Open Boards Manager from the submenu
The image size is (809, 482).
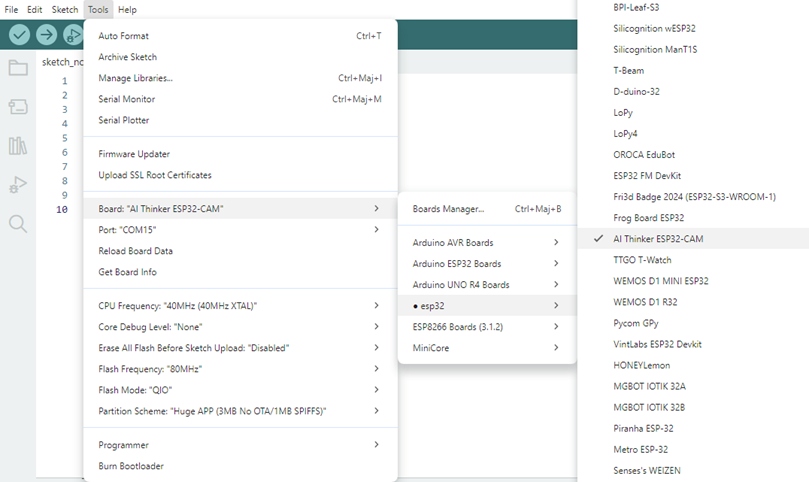[448, 209]
